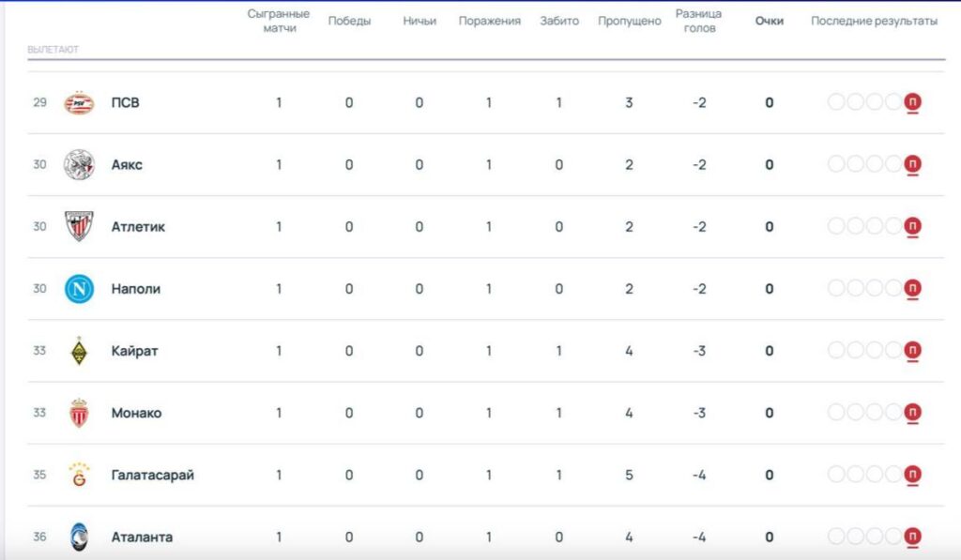
Task: Open the Монако team link
Action: point(136,413)
